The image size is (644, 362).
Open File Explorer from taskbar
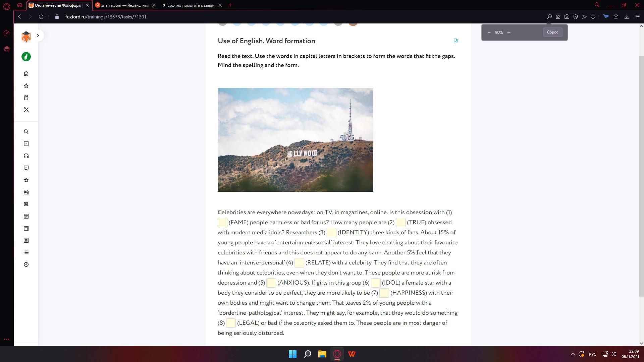[x=322, y=354]
